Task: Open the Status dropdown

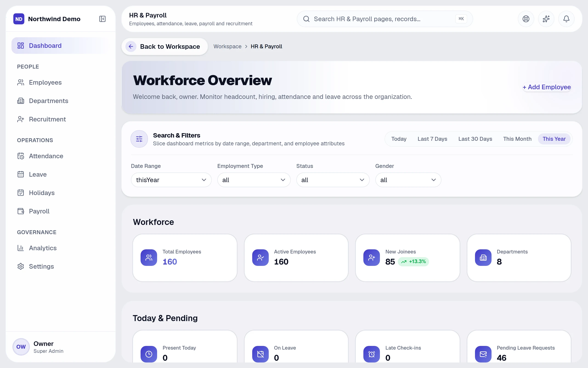Action: click(x=333, y=180)
